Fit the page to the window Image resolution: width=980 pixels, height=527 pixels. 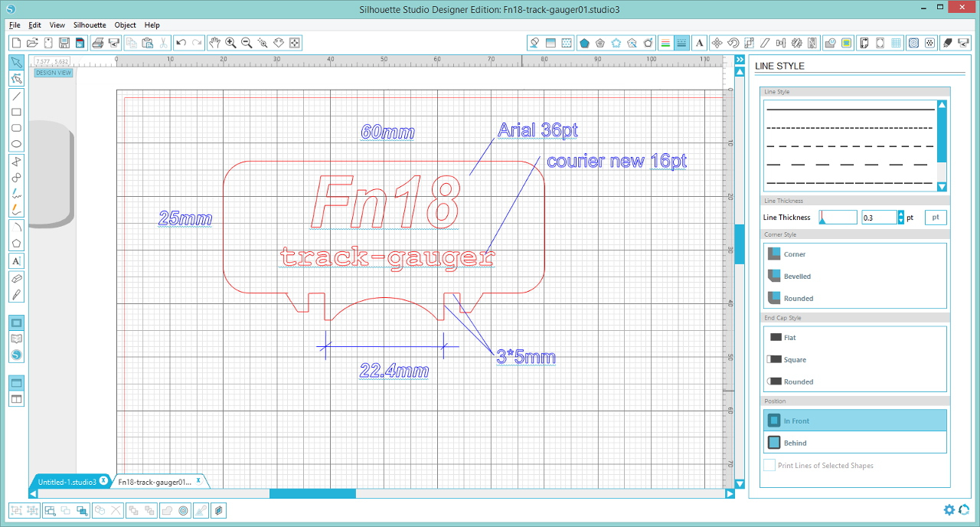[295, 43]
